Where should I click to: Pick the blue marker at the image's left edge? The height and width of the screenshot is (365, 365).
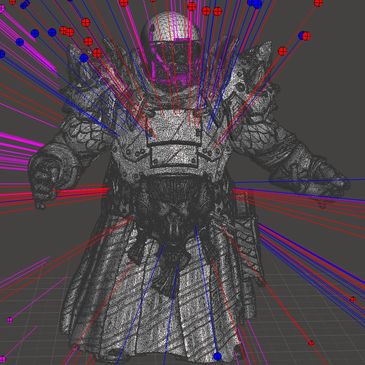pos(2,54)
